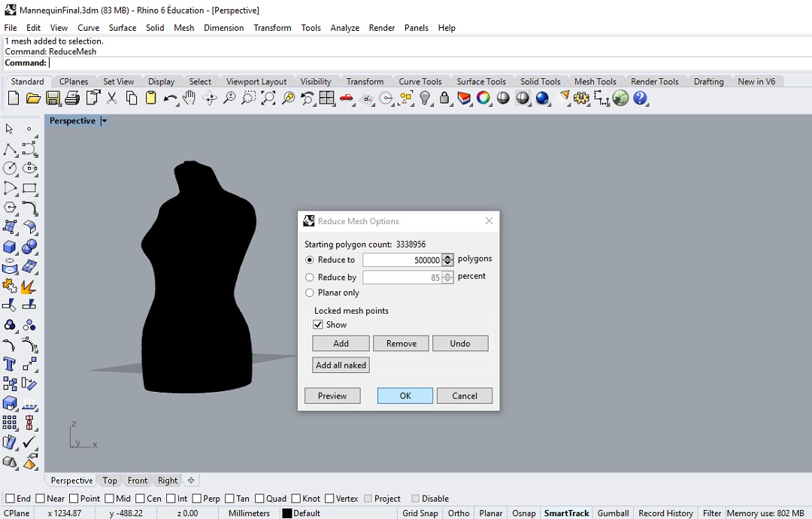Image resolution: width=812 pixels, height=519 pixels.
Task: Select the Pan view hand tool
Action: [190, 99]
